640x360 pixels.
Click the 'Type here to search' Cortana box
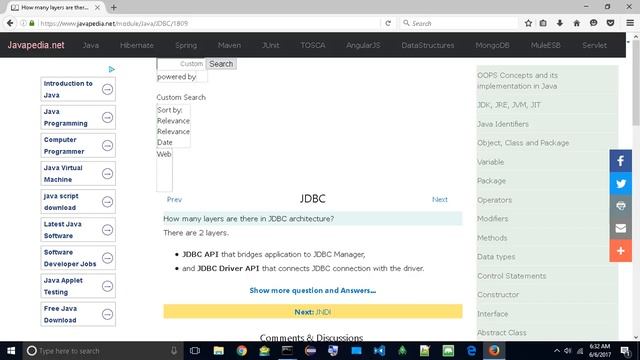click(x=102, y=351)
